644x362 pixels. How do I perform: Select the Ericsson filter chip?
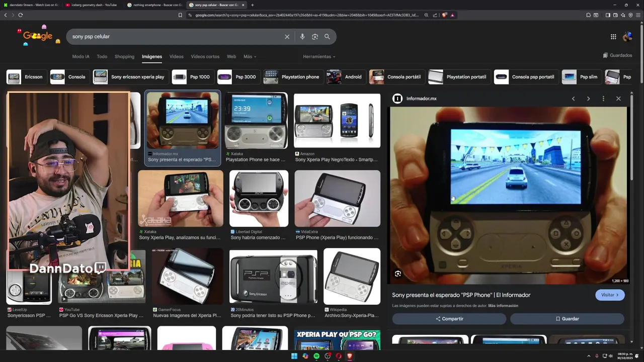tap(27, 77)
